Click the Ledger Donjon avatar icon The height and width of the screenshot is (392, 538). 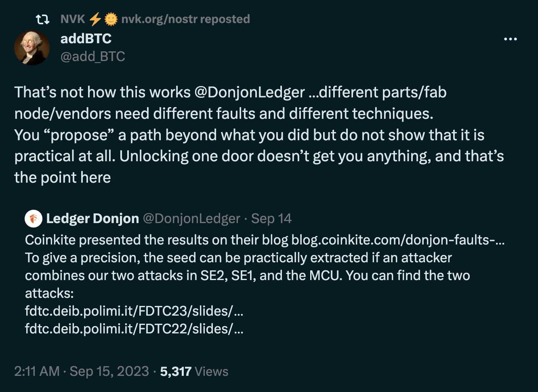pyautogui.click(x=34, y=219)
